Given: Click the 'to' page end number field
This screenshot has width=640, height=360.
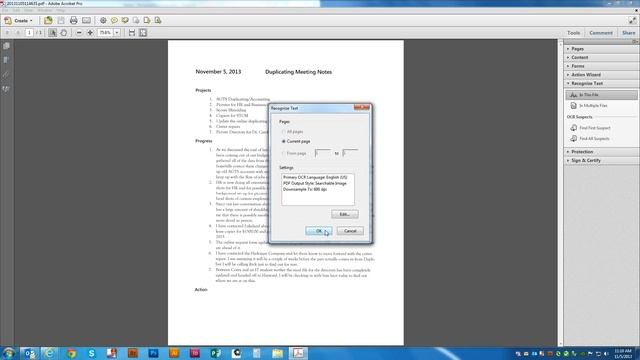Looking at the screenshot, I should [x=350, y=153].
